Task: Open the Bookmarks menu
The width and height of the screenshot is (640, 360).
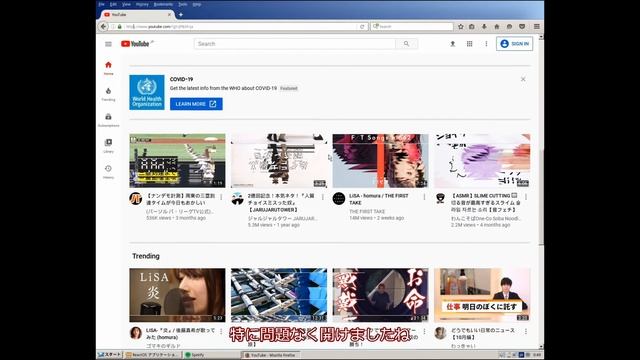Action: (163, 4)
